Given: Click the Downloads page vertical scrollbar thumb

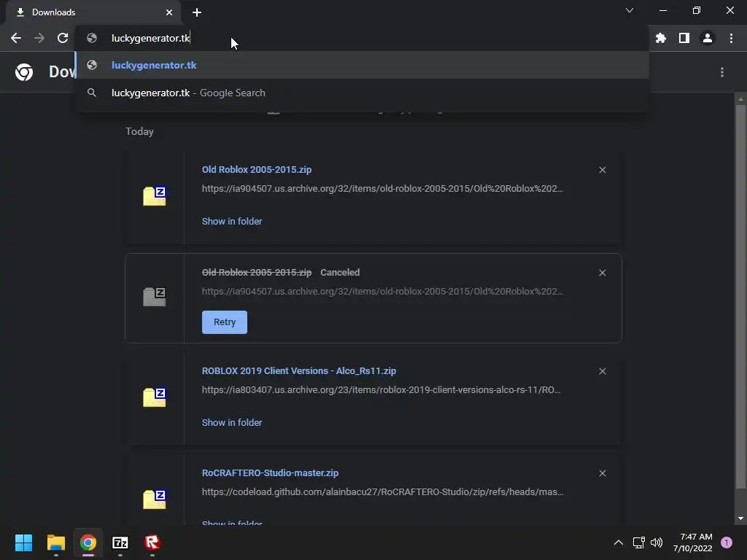Looking at the screenshot, I should [740, 295].
